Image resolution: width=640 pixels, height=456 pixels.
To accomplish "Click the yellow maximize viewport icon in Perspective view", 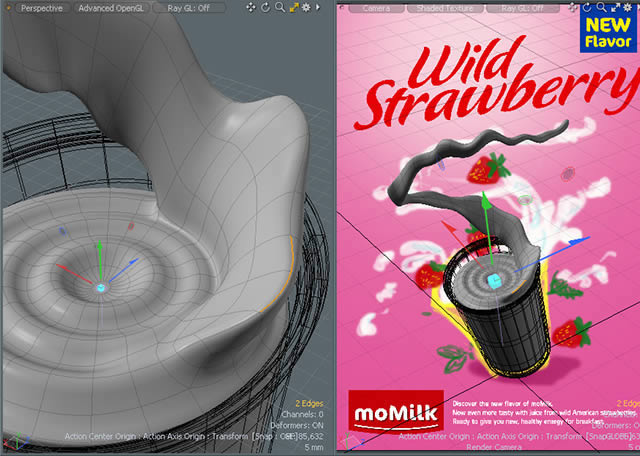I will click(x=294, y=7).
